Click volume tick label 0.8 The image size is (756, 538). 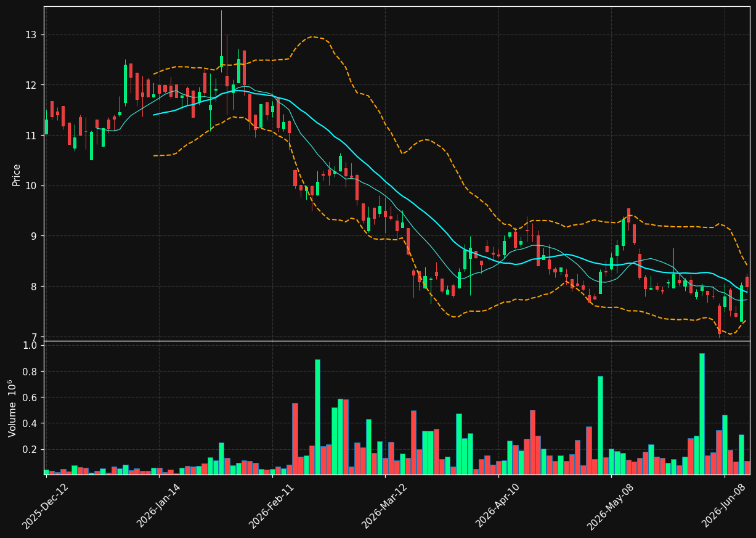[x=30, y=372]
